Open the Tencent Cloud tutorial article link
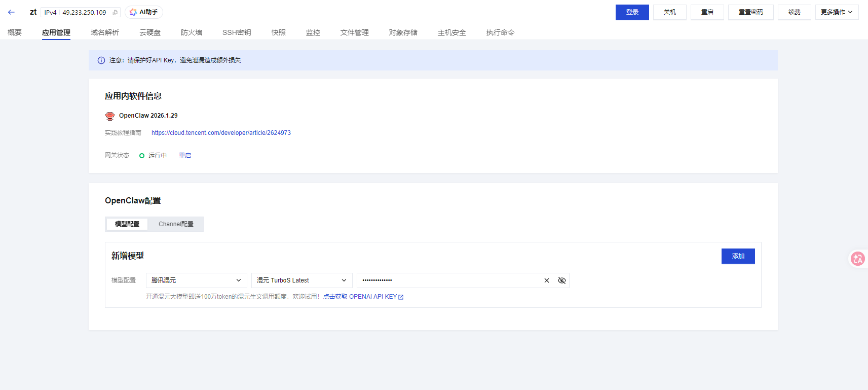 pos(221,133)
